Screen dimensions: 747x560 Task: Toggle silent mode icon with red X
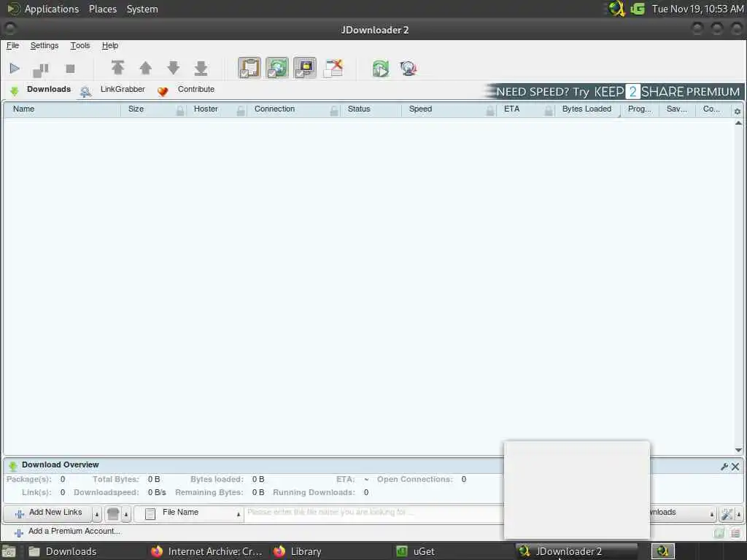[x=333, y=68]
